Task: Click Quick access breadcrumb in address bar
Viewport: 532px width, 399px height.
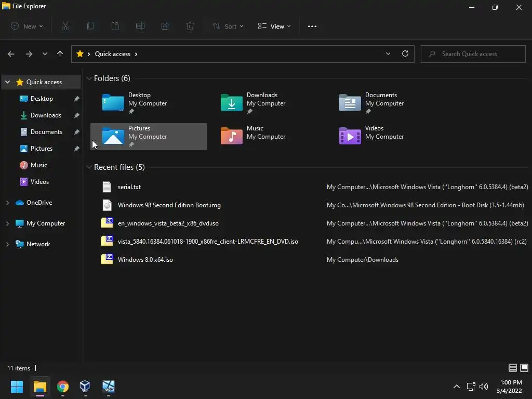Action: pos(113,54)
